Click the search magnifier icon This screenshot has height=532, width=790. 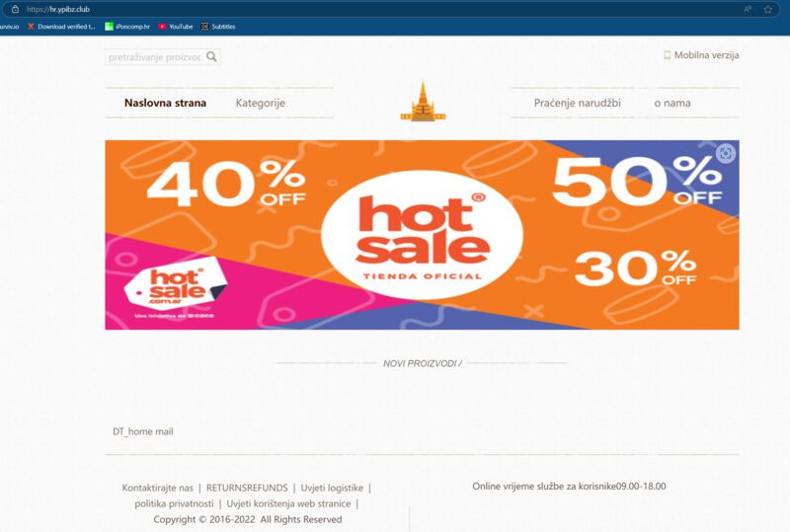tap(211, 56)
